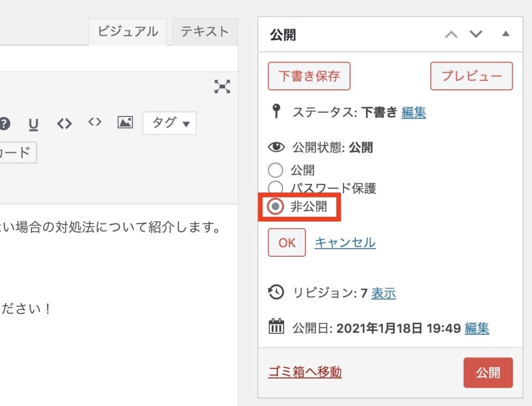The image size is (532, 406).
Task: Toggle the fullscreen distraction-free writing icon
Action: (x=222, y=87)
